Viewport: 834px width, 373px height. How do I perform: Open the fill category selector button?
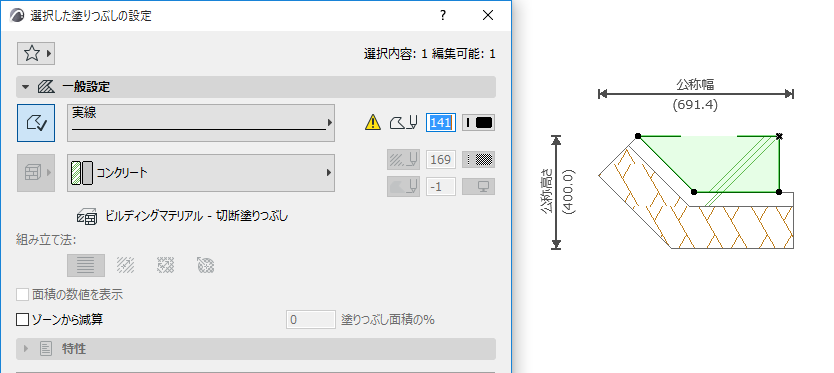click(x=36, y=172)
